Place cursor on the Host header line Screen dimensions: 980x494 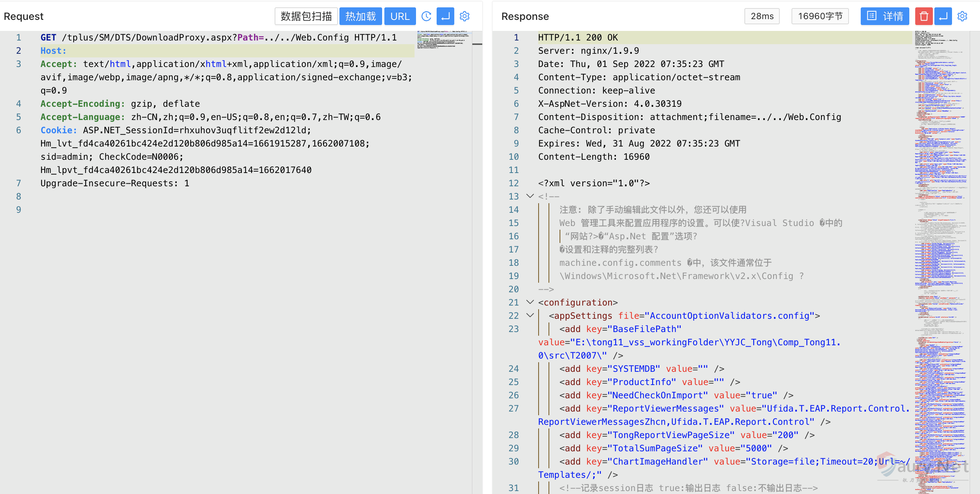(x=152, y=50)
